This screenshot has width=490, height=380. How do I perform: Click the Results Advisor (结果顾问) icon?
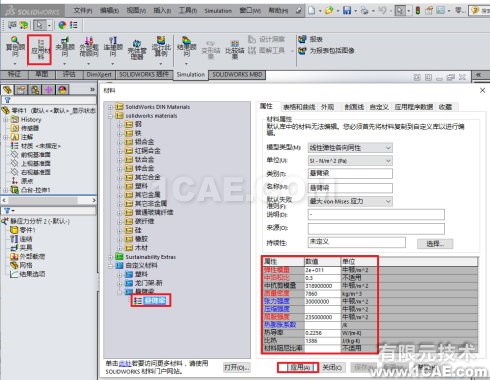point(186,47)
